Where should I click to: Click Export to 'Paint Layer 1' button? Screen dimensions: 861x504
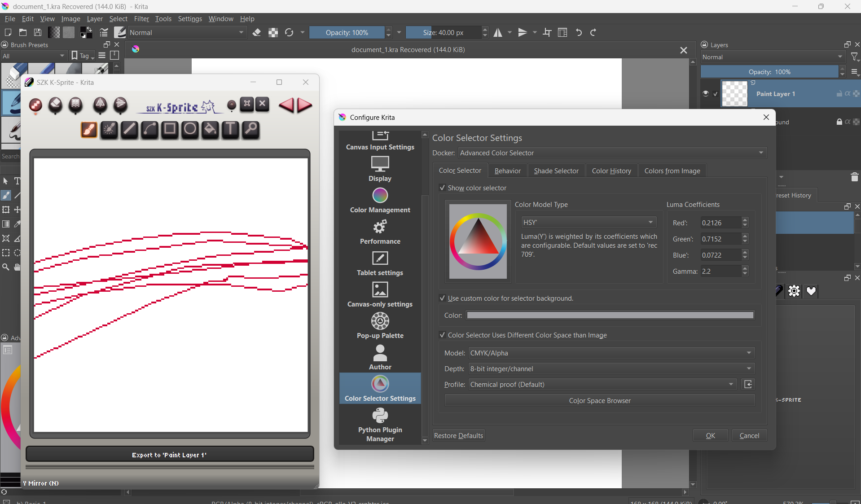[170, 455]
